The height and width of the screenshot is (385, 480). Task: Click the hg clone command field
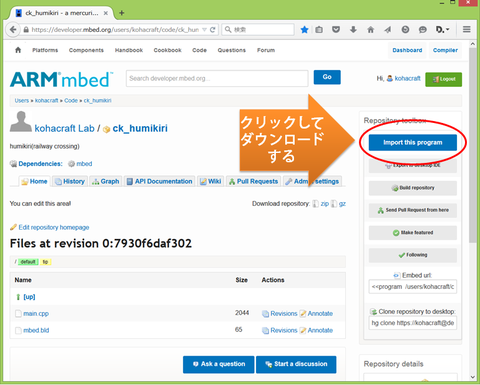coord(413,323)
